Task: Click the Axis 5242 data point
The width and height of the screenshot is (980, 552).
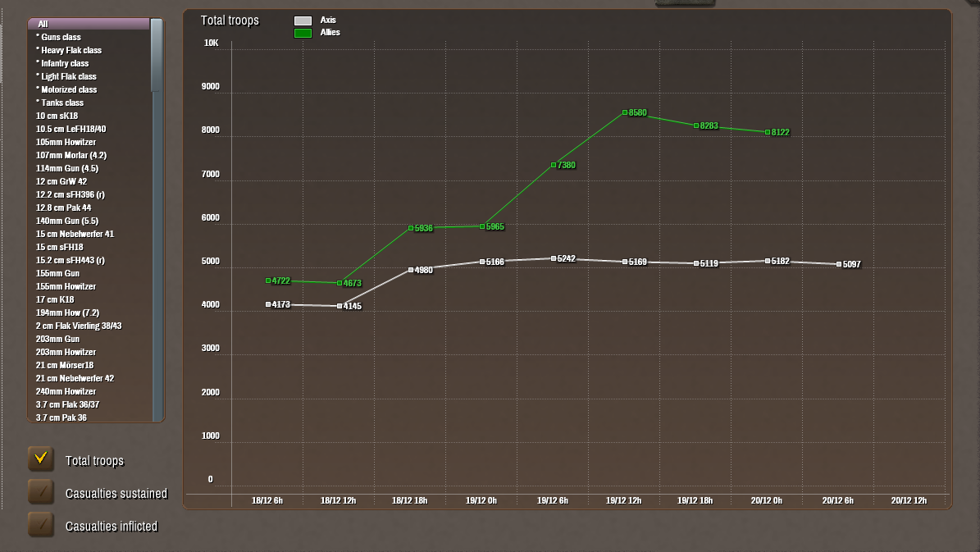Action: [553, 258]
